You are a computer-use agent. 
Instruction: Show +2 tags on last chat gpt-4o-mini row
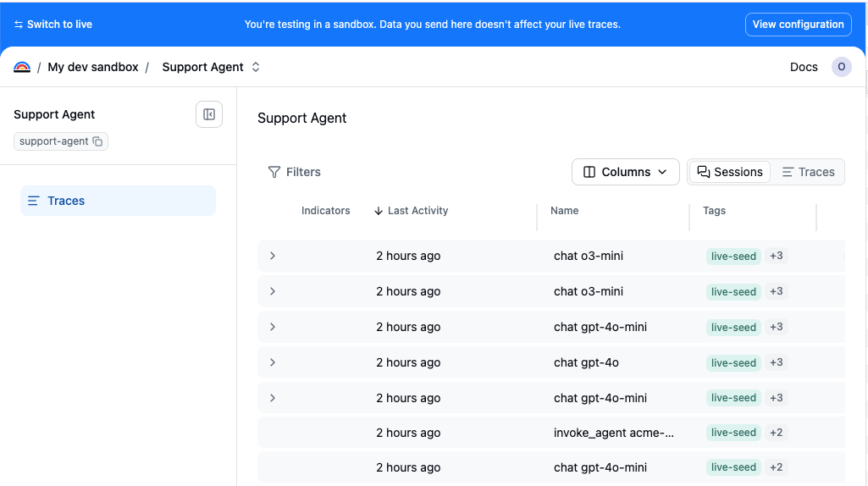pos(776,467)
